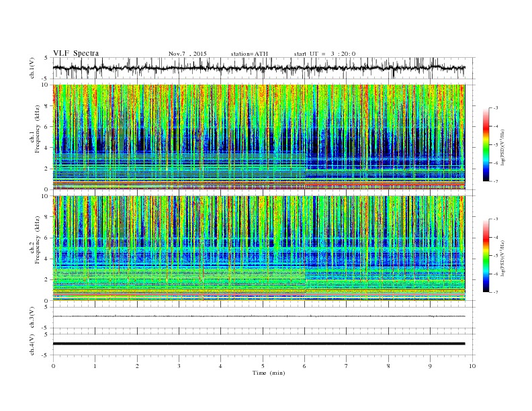532x411 pixels.
Task: Click time tick label "4" on bottom axis
Action: coord(220,366)
